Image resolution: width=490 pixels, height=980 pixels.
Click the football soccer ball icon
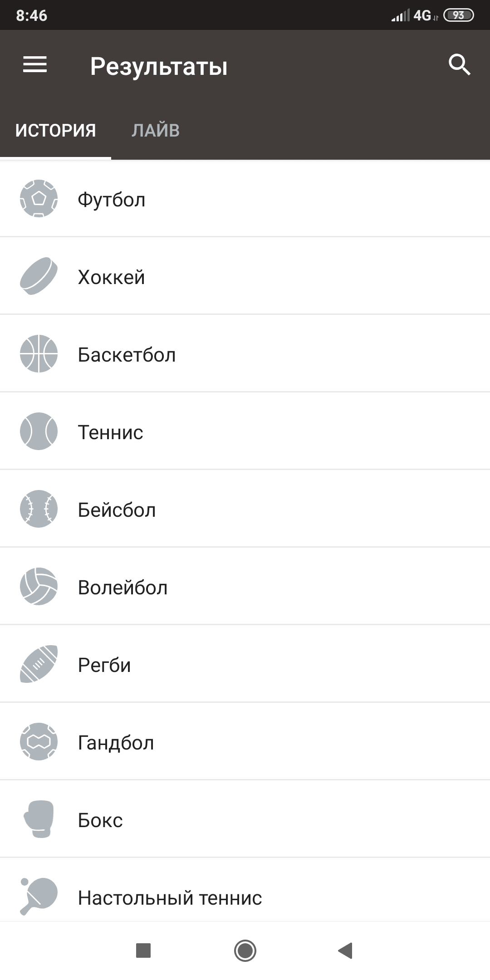click(x=39, y=199)
